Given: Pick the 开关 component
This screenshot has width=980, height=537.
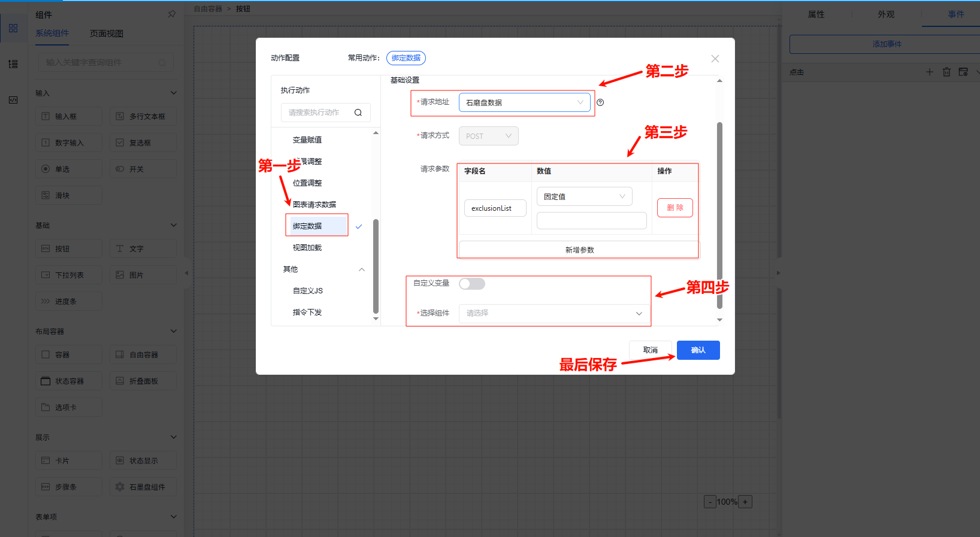Looking at the screenshot, I should tap(143, 169).
